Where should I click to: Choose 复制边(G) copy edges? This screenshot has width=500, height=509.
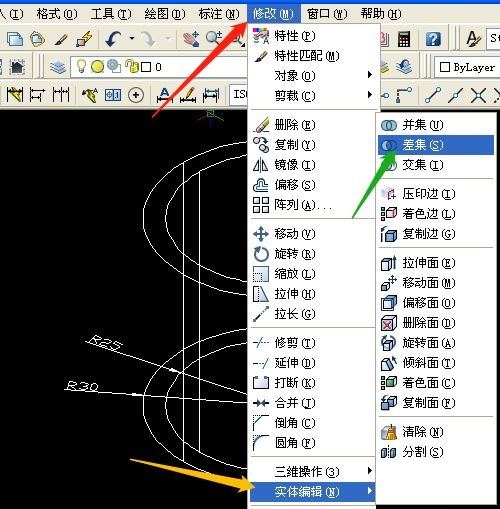pos(436,234)
